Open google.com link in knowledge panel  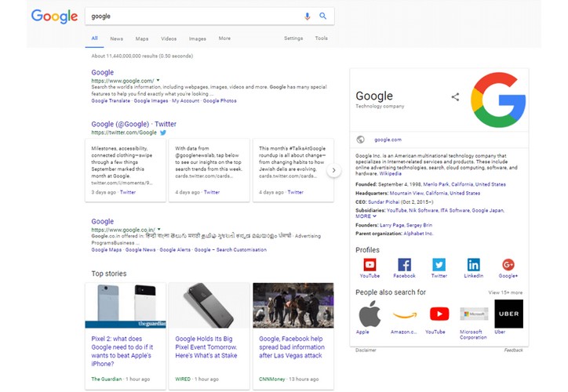(388, 140)
